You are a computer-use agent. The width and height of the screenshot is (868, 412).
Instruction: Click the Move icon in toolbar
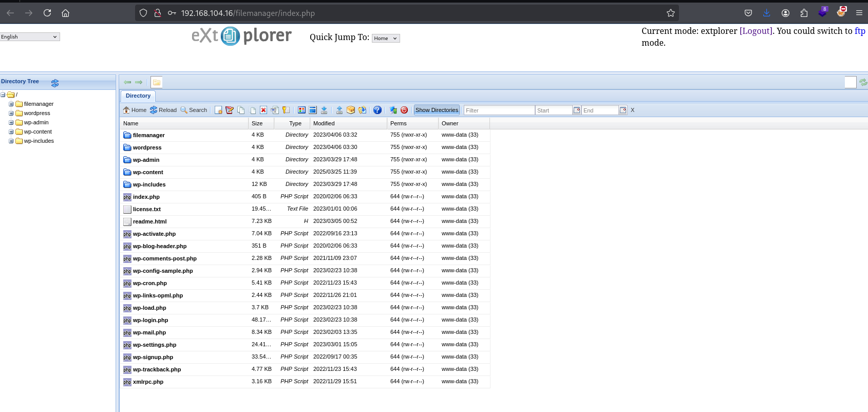point(253,110)
